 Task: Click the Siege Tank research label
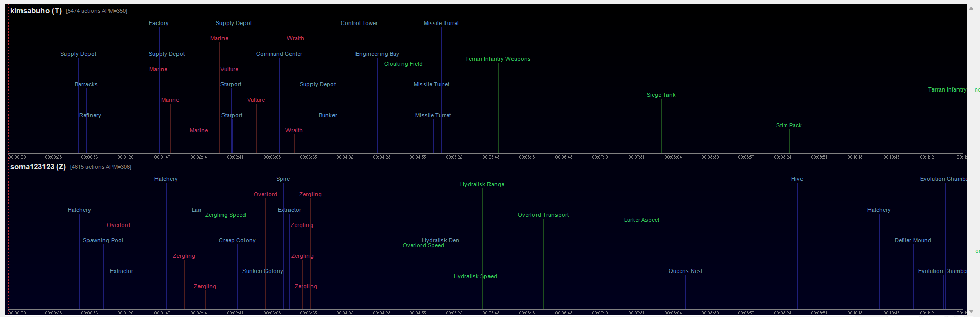pyautogui.click(x=661, y=95)
